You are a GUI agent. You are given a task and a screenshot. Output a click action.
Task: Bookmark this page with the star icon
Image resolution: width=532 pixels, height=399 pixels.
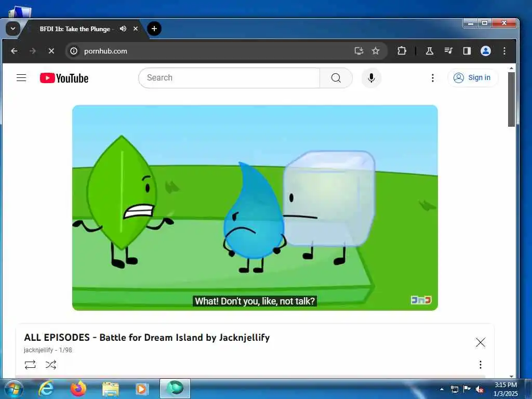375,51
